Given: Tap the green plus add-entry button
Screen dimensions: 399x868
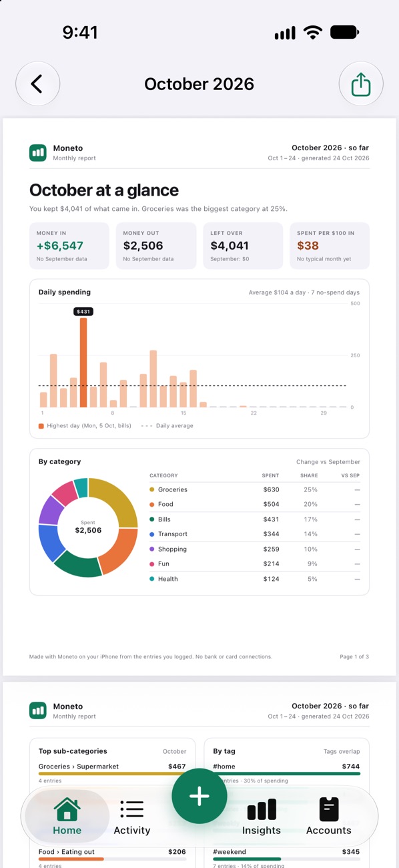Looking at the screenshot, I should (x=199, y=796).
